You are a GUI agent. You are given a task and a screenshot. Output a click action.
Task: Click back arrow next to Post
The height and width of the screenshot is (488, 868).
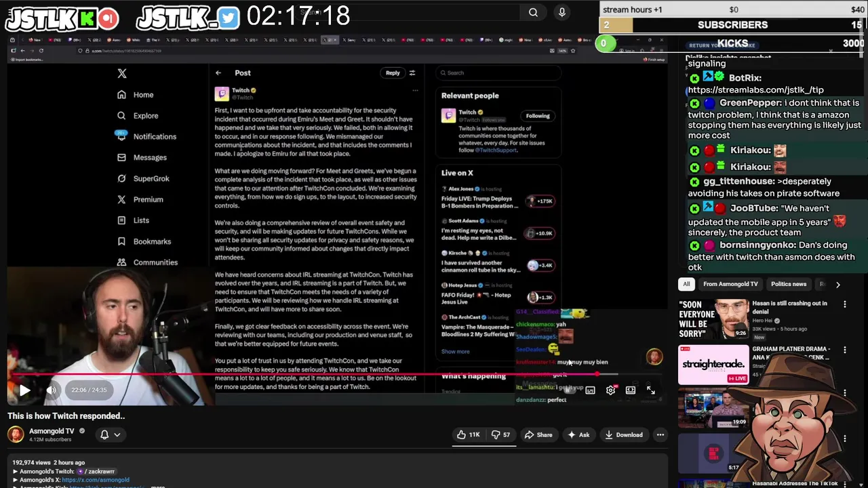[218, 73]
